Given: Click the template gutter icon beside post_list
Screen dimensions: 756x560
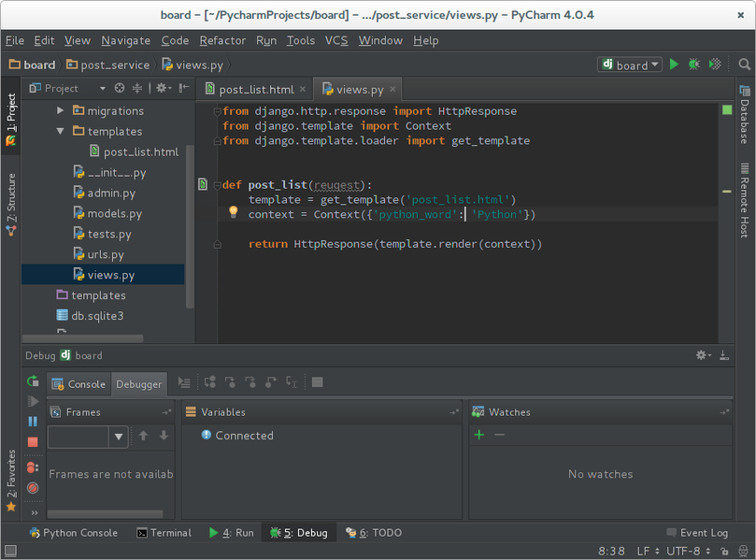Looking at the screenshot, I should pos(203,184).
